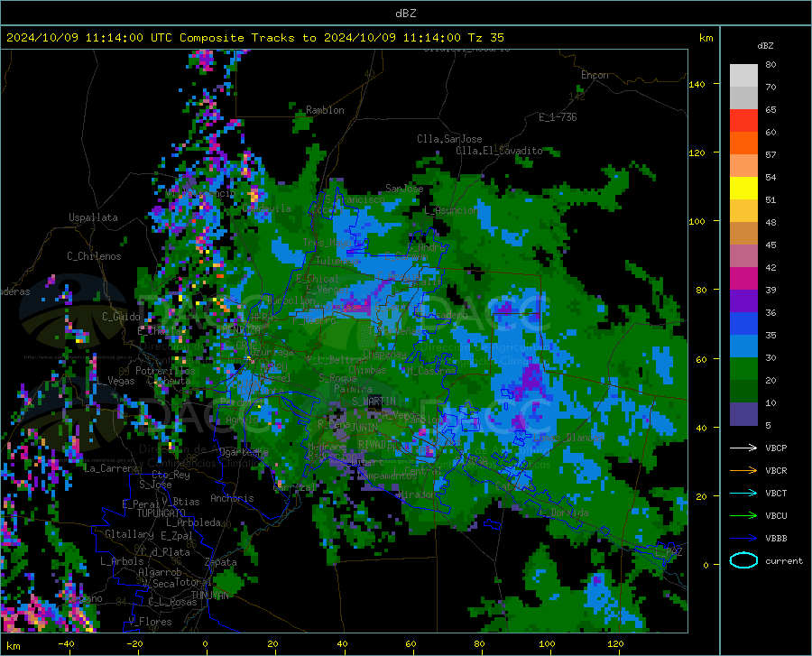Click the Zapata map label
The height and width of the screenshot is (656, 812).
click(x=221, y=562)
